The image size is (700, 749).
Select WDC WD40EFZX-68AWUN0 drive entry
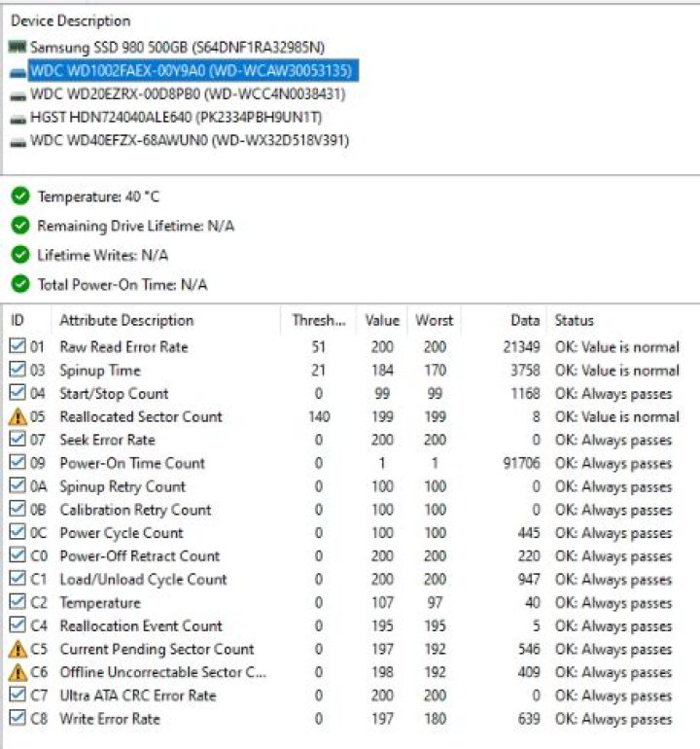190,140
